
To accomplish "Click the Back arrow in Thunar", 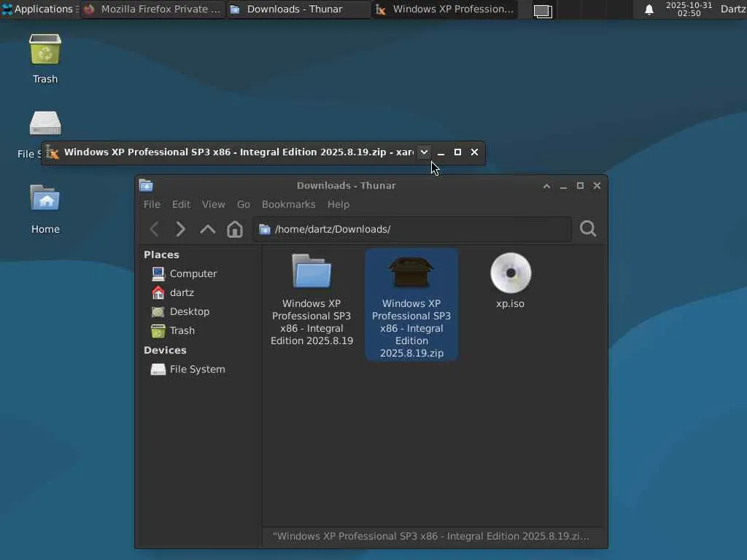I will point(155,229).
